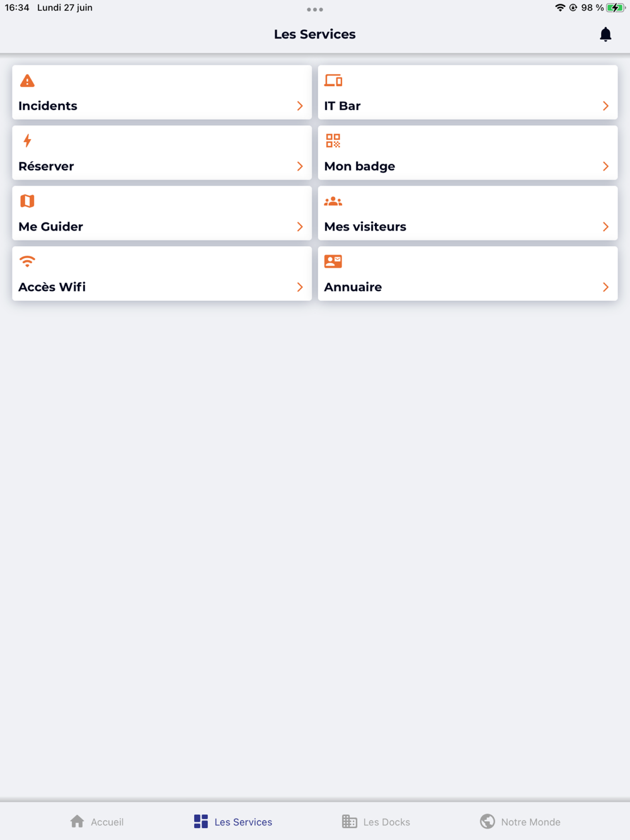
Task: Expand Mes visiteurs with the chevron
Action: 605,227
